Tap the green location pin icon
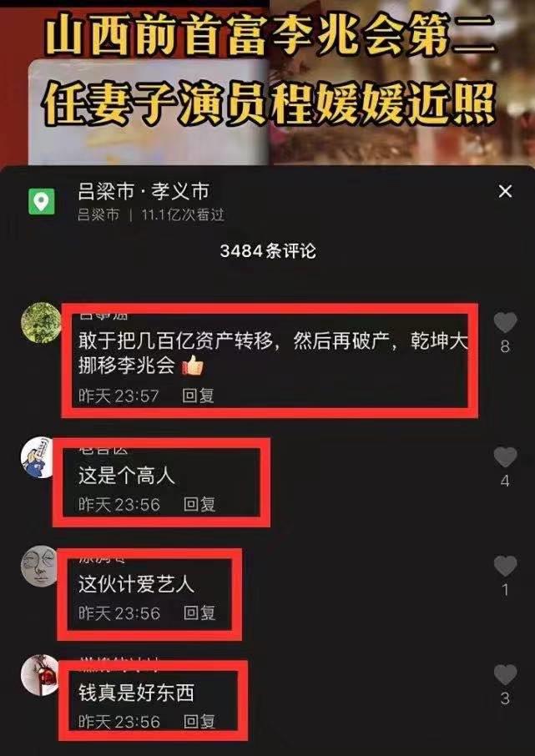The width and height of the screenshot is (535, 756). pos(42,202)
